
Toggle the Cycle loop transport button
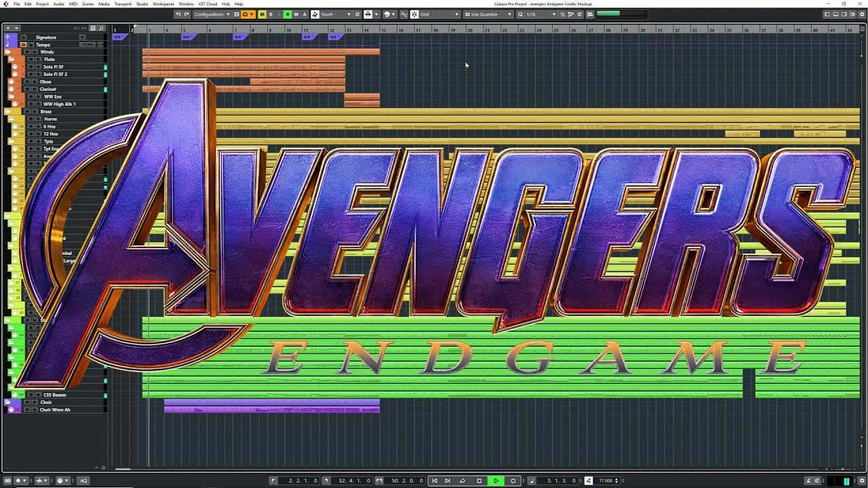[x=462, y=481]
